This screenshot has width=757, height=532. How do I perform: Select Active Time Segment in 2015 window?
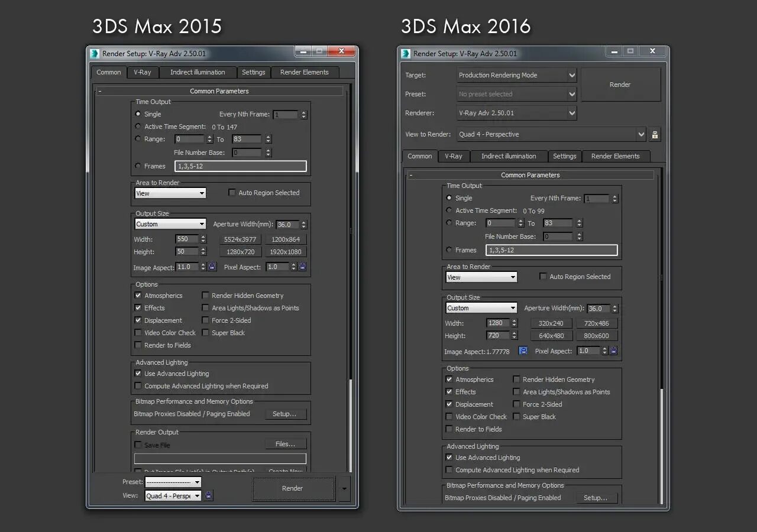pyautogui.click(x=138, y=126)
